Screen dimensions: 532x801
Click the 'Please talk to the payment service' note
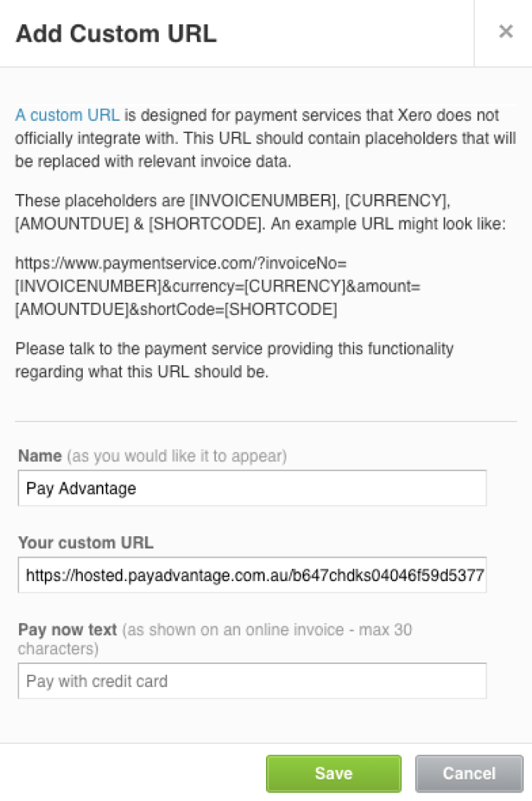coord(234,360)
